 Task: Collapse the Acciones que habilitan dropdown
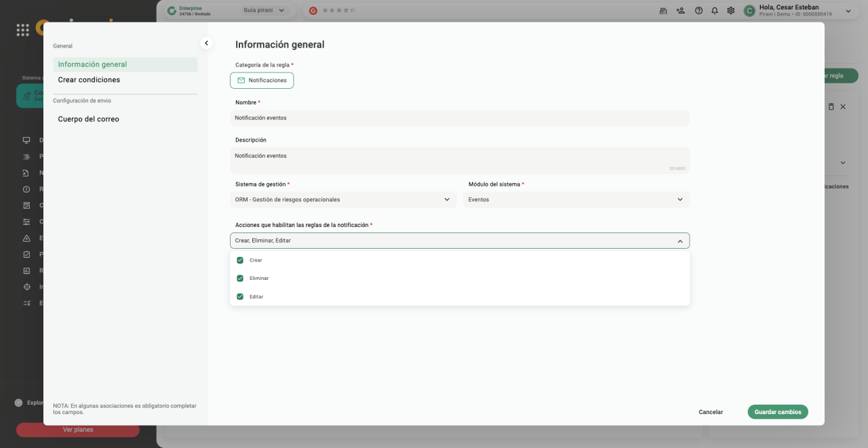[680, 241]
